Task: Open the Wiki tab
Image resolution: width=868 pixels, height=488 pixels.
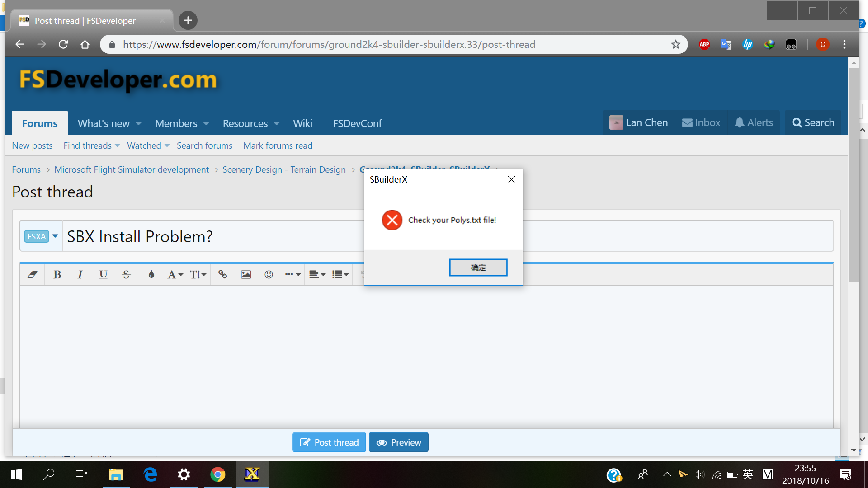Action: tap(302, 123)
